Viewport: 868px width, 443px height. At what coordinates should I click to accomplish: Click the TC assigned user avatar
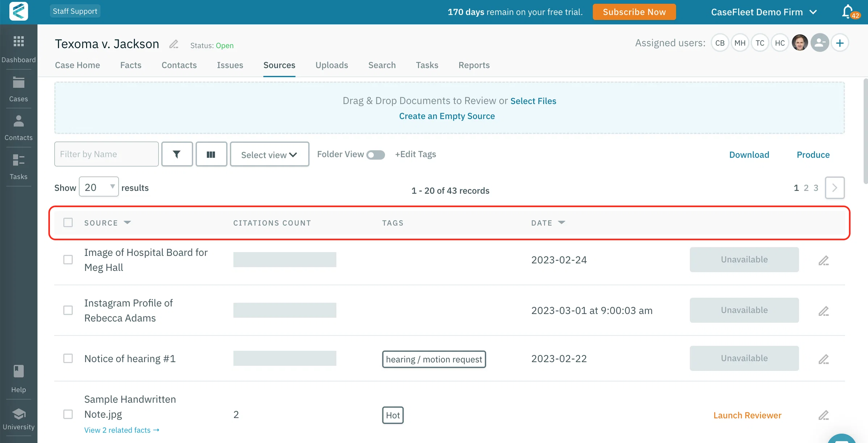760,43
